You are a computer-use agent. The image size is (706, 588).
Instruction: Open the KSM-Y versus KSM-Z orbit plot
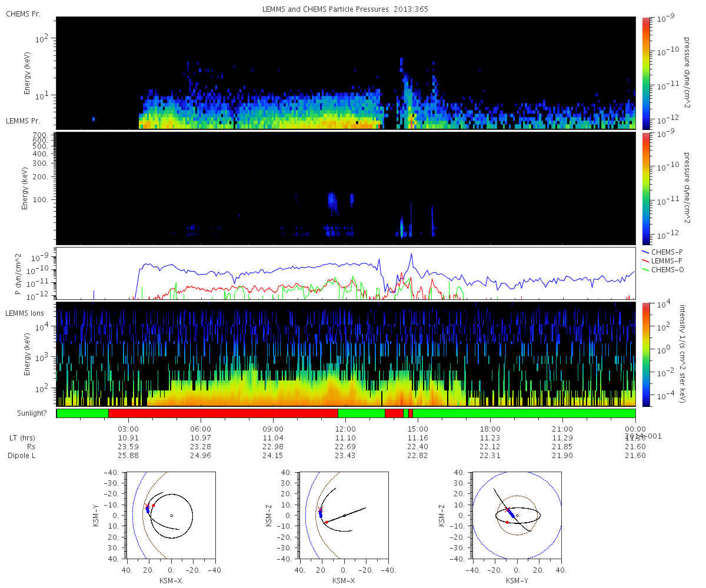[x=517, y=516]
